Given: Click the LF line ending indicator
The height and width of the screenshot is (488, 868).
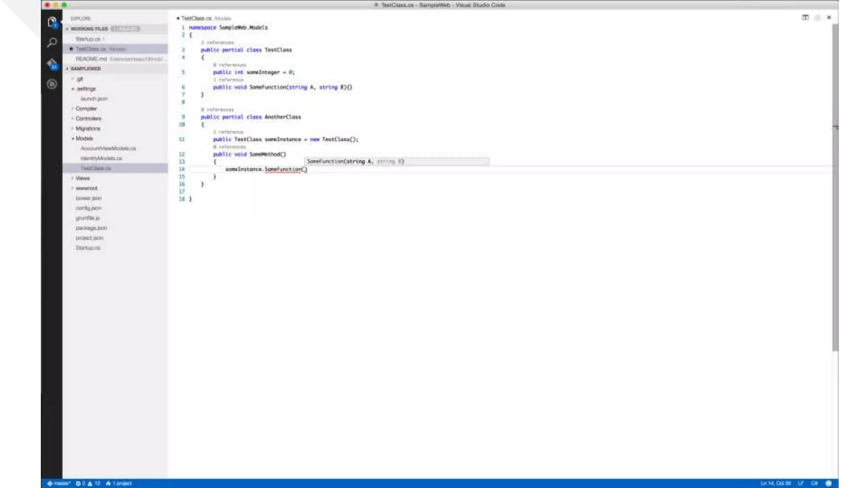Looking at the screenshot, I should coord(801,483).
